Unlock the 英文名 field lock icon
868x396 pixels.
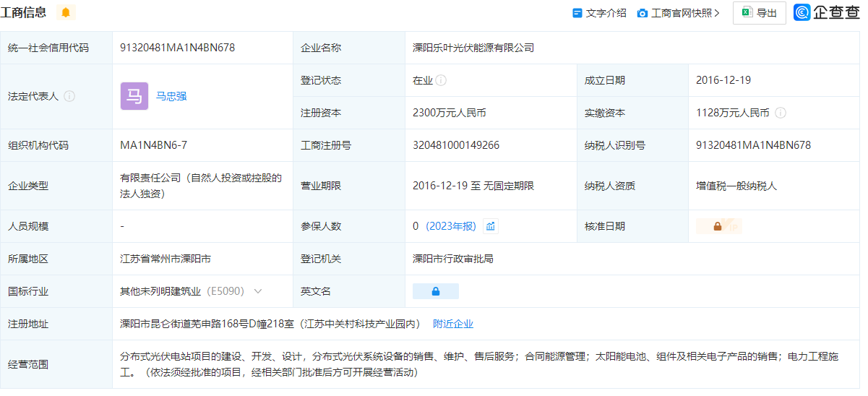[x=435, y=291]
